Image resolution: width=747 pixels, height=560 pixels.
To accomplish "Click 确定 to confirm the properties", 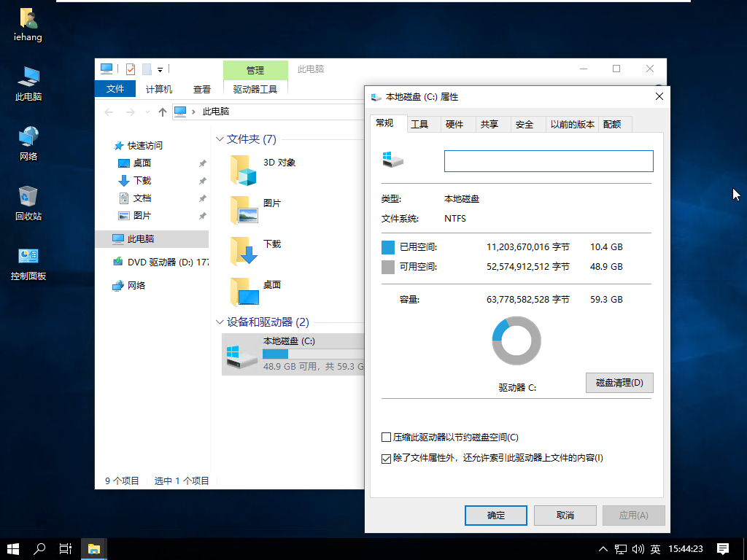I will pos(495,516).
